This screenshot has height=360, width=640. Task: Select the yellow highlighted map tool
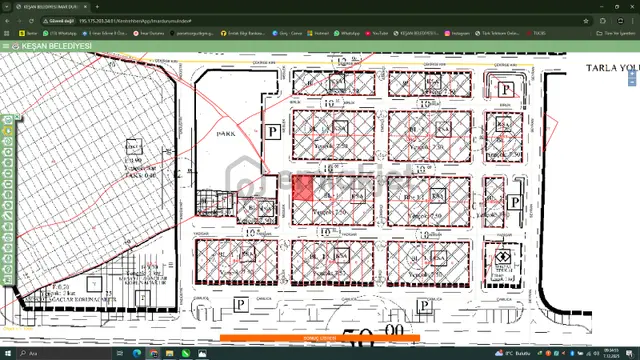[8, 131]
